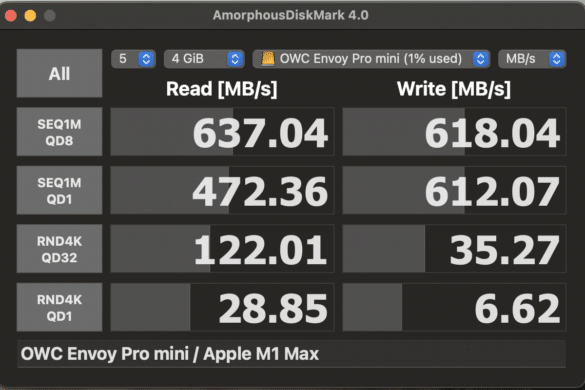Click the yellow drive icon in disk selector
The width and height of the screenshot is (585, 390).
click(268, 59)
